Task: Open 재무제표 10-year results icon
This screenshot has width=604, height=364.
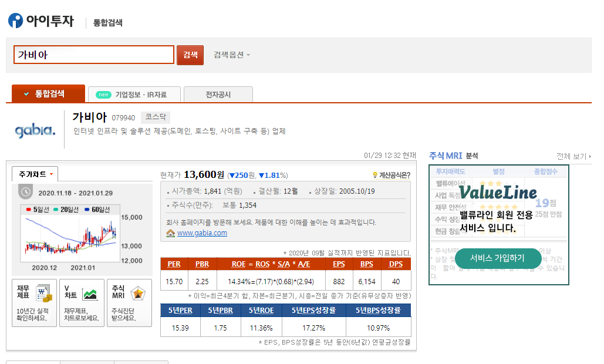Action: (x=34, y=303)
